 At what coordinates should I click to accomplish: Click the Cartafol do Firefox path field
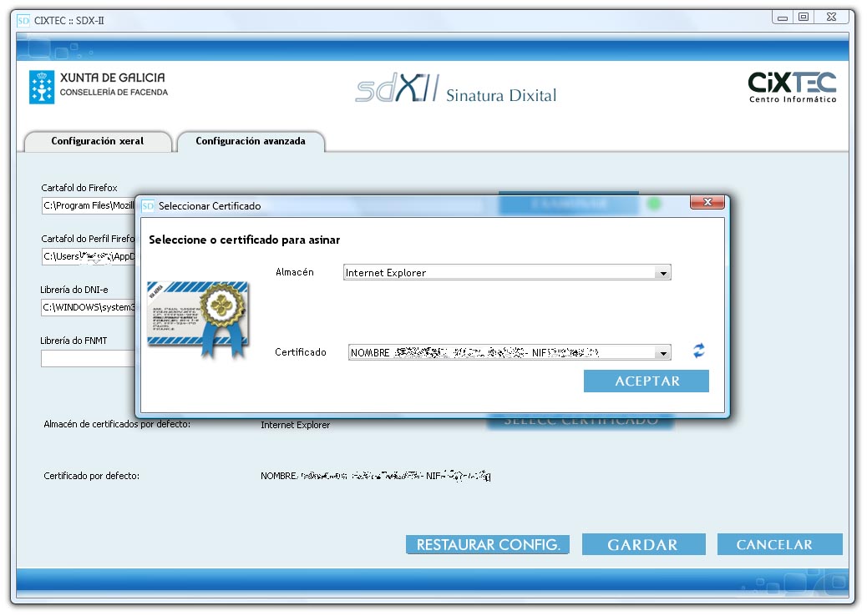[x=89, y=205]
